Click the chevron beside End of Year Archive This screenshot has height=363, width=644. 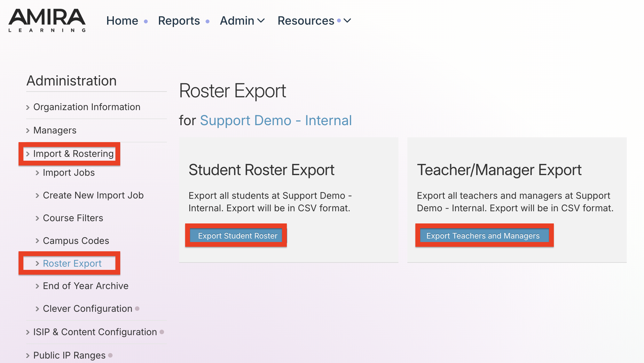click(x=37, y=286)
